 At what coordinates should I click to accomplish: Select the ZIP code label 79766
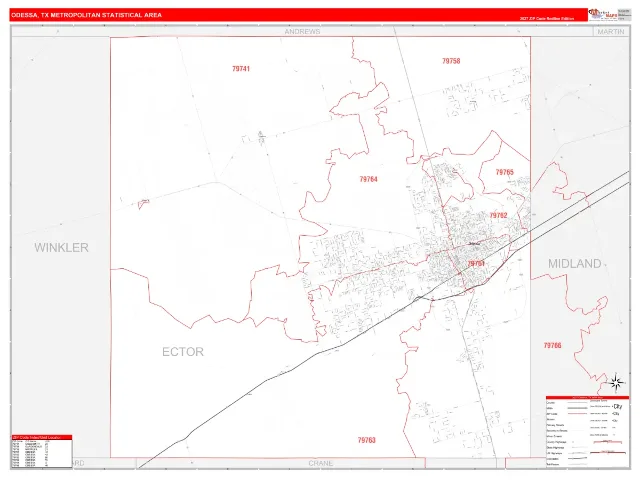(x=552, y=346)
